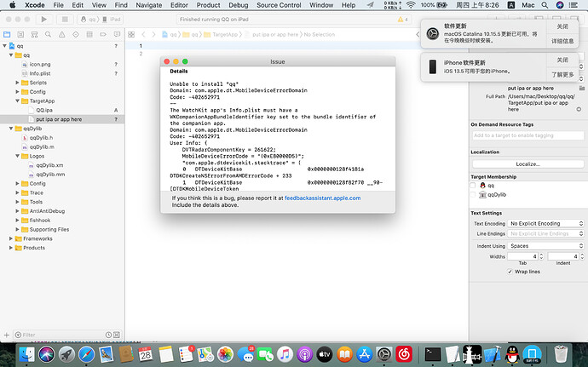The image size is (588, 367).
Task: Toggle qq target membership checkbox
Action: tap(473, 186)
